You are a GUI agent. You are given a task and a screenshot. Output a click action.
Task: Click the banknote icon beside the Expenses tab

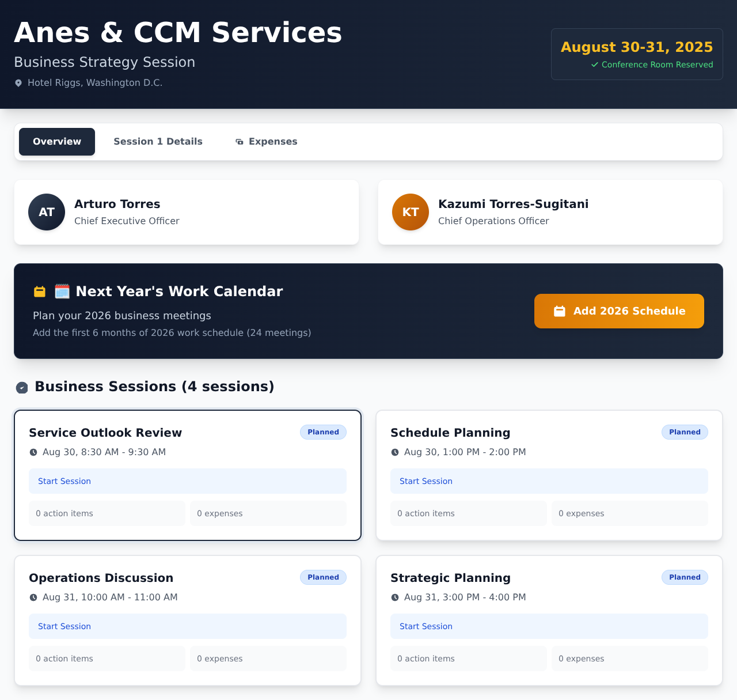click(x=239, y=141)
